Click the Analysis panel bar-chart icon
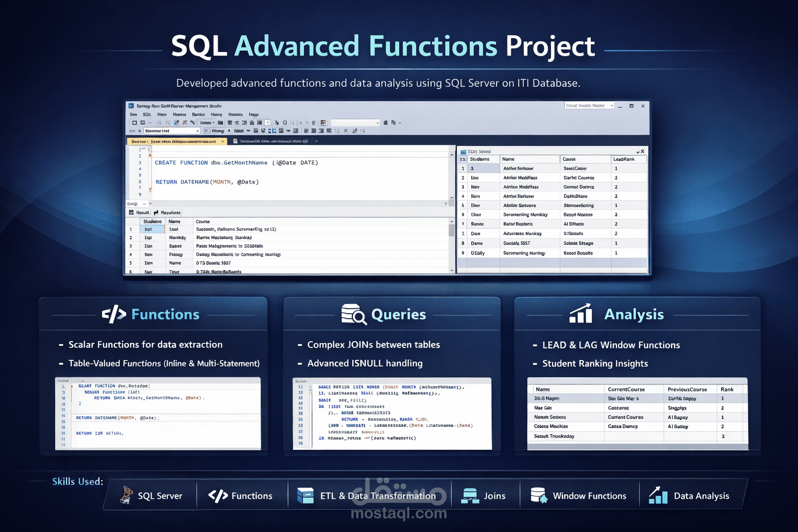The height and width of the screenshot is (532, 798). pyautogui.click(x=580, y=314)
